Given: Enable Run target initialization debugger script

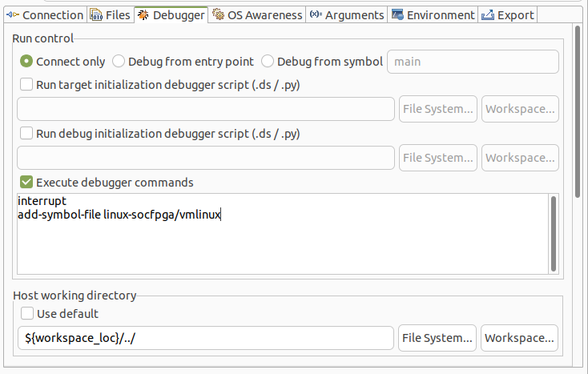Looking at the screenshot, I should tap(26, 84).
